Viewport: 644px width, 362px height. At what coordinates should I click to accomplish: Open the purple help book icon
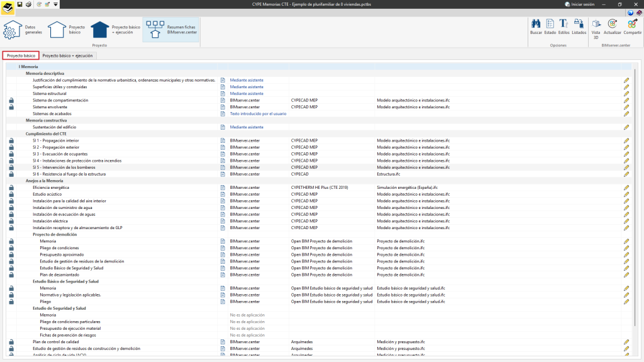pos(639,13)
